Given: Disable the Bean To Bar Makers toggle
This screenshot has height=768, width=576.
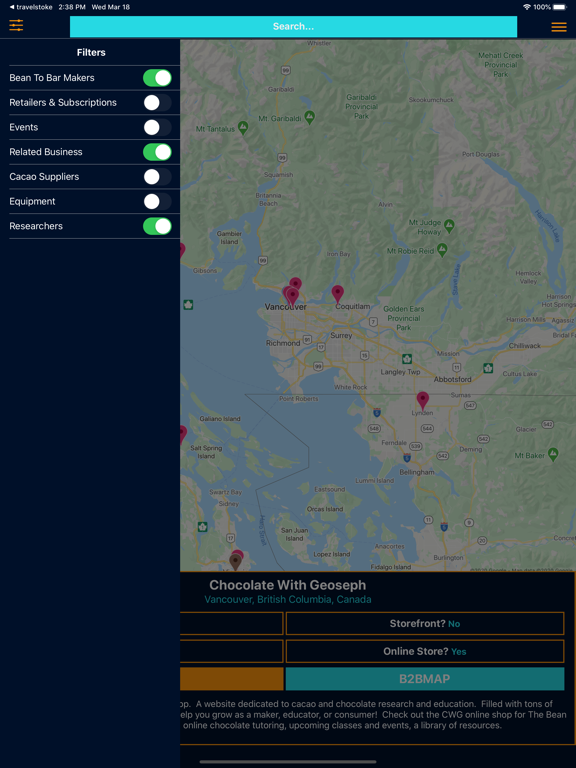Looking at the screenshot, I should (157, 78).
